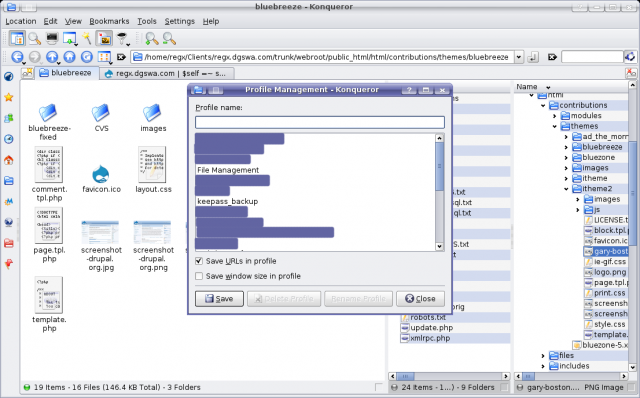Go to the home directory icon
Viewport: 640px width, 398px height.
tap(69, 57)
